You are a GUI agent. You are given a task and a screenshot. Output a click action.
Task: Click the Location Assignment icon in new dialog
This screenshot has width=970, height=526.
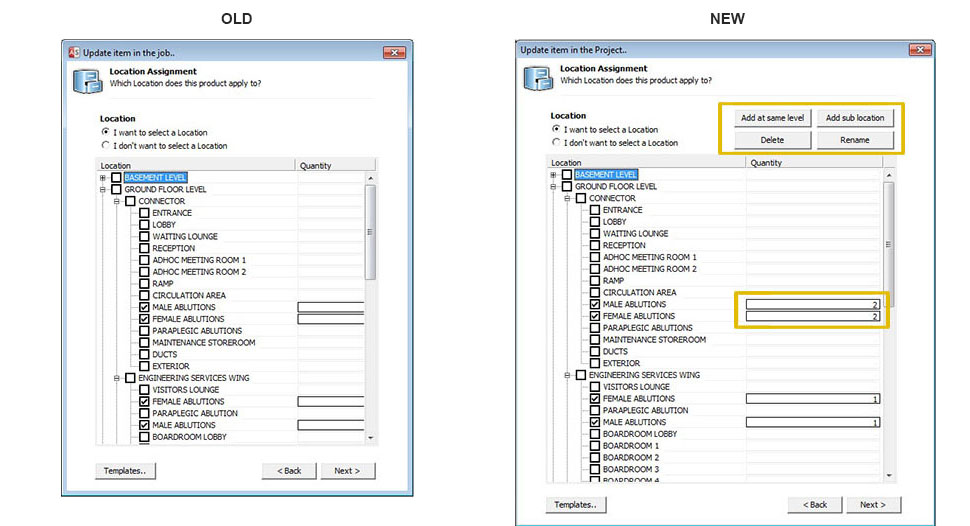click(538, 77)
